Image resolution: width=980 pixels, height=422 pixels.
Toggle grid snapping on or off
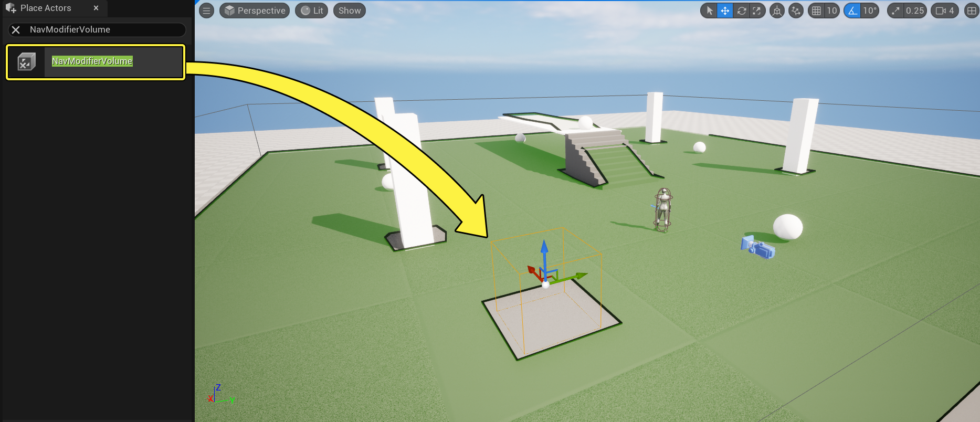(x=816, y=10)
